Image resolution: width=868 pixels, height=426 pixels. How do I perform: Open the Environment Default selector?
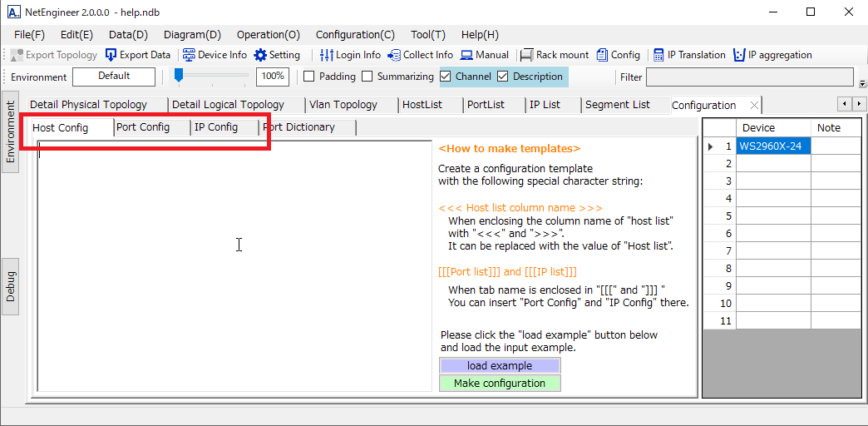point(114,77)
